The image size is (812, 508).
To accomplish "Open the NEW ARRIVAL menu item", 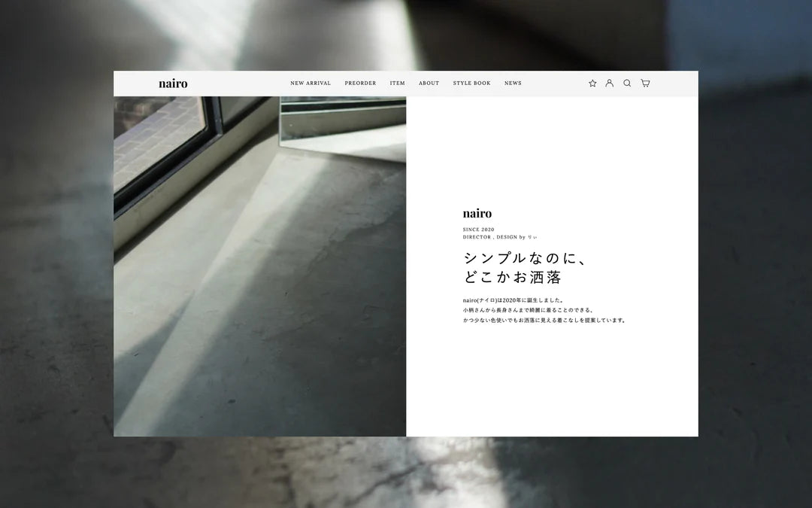I will tap(311, 84).
